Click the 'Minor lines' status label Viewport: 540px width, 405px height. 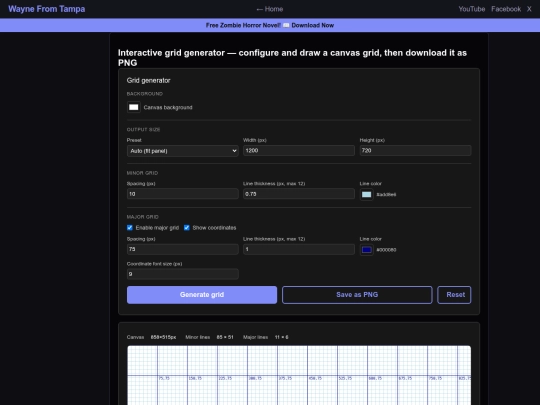tap(198, 337)
